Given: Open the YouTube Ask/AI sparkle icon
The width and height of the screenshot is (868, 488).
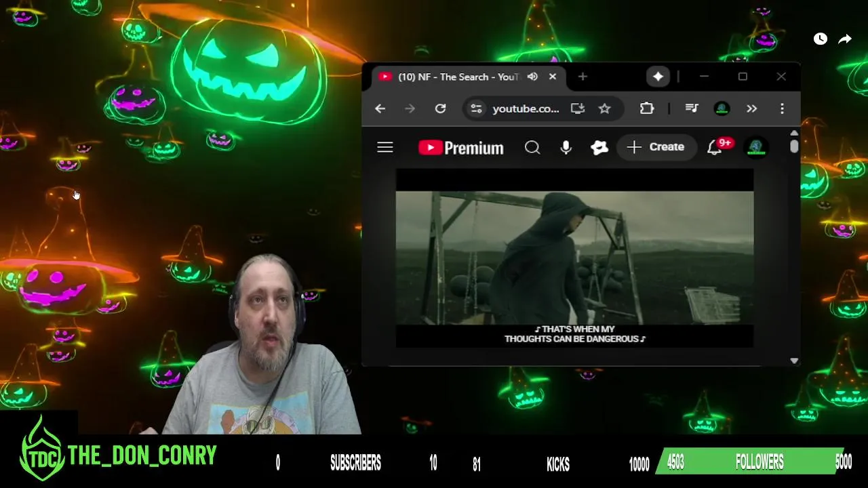Looking at the screenshot, I should click(599, 147).
